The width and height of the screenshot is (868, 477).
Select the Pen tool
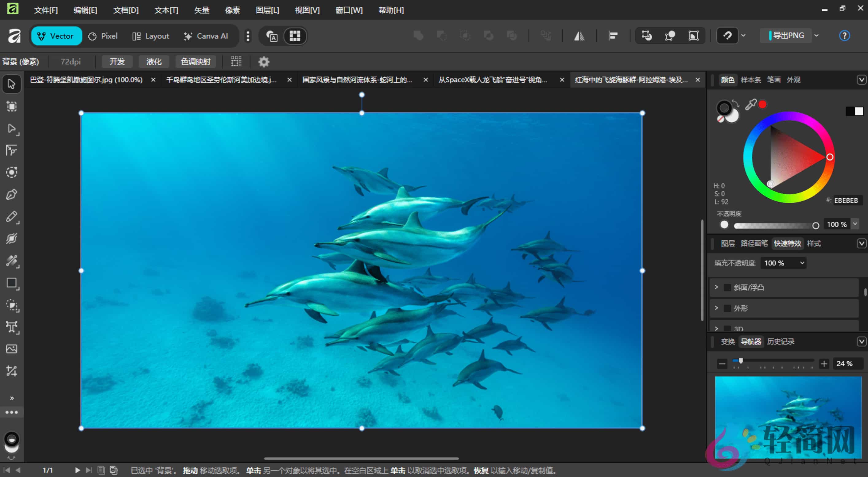point(11,194)
